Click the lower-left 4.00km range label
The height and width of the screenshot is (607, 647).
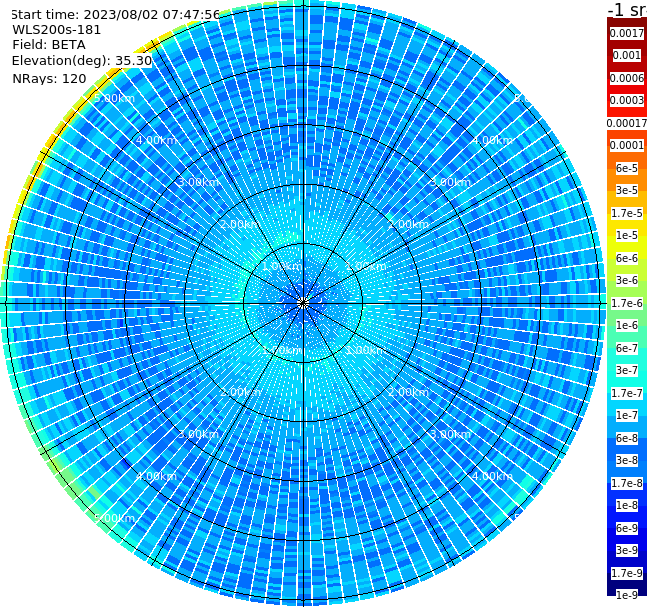pyautogui.click(x=156, y=476)
